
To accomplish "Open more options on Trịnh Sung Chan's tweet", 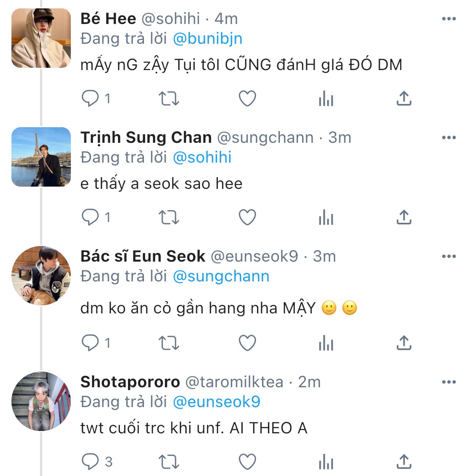I will 449,137.
